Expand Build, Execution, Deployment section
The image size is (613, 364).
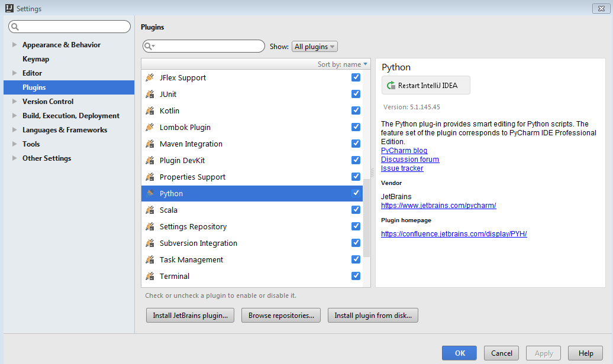pyautogui.click(x=14, y=116)
